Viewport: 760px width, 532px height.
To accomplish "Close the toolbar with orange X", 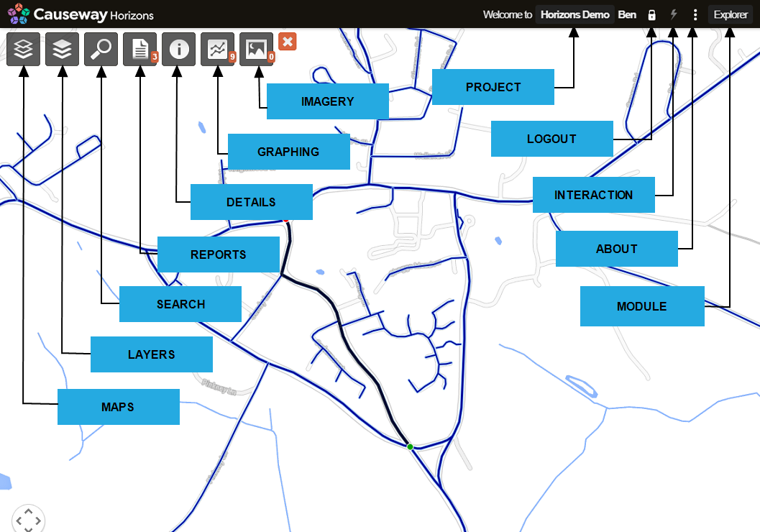I will pos(288,41).
